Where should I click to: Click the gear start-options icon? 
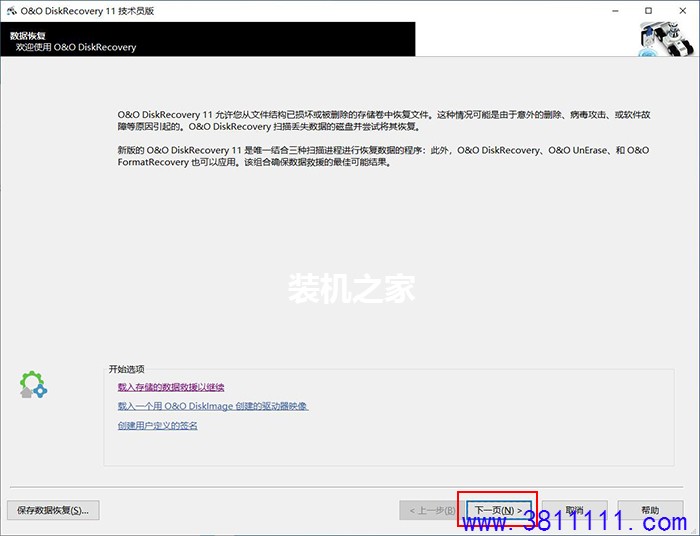click(33, 385)
